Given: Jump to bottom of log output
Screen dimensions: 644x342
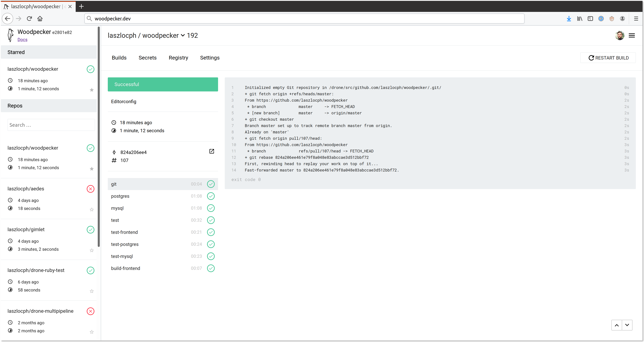Looking at the screenshot, I should coord(627,325).
